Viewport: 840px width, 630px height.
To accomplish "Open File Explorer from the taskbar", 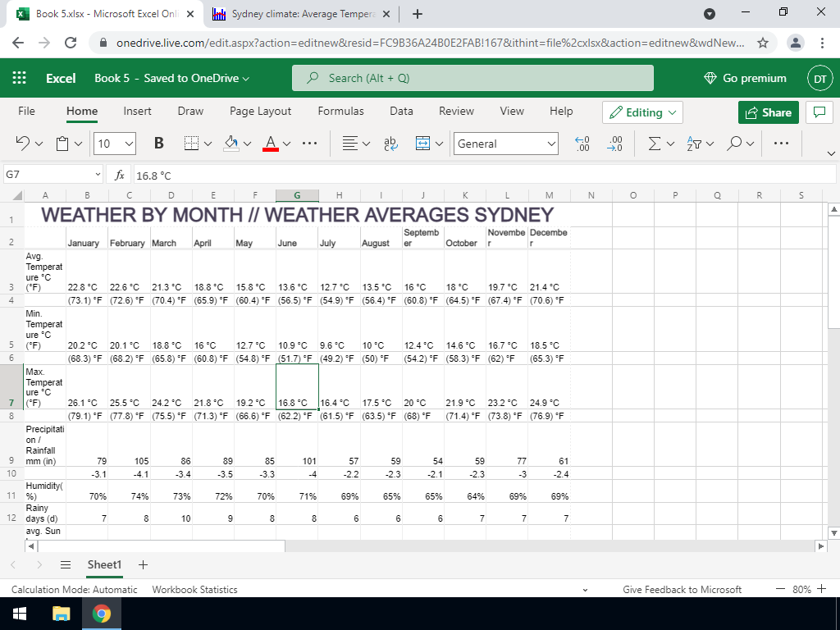I will (62, 614).
